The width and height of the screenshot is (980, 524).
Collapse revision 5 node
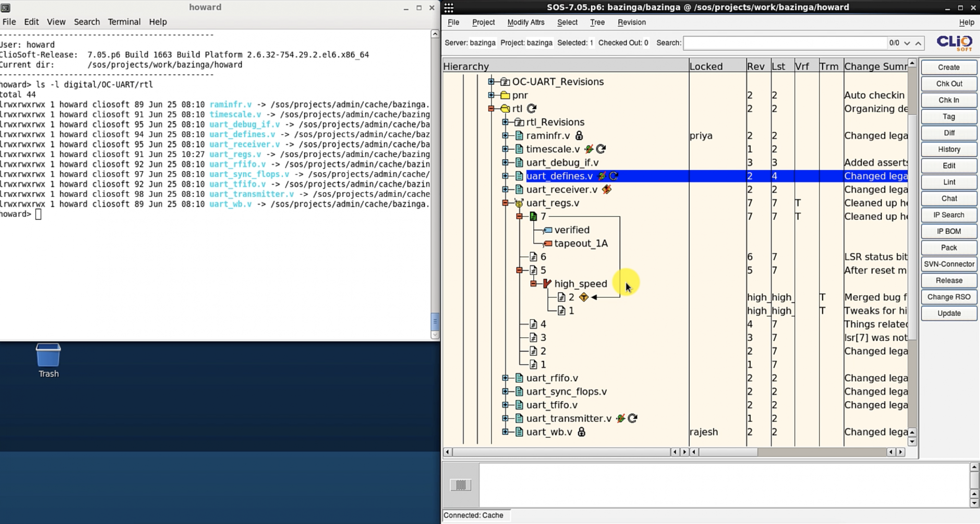click(x=519, y=270)
